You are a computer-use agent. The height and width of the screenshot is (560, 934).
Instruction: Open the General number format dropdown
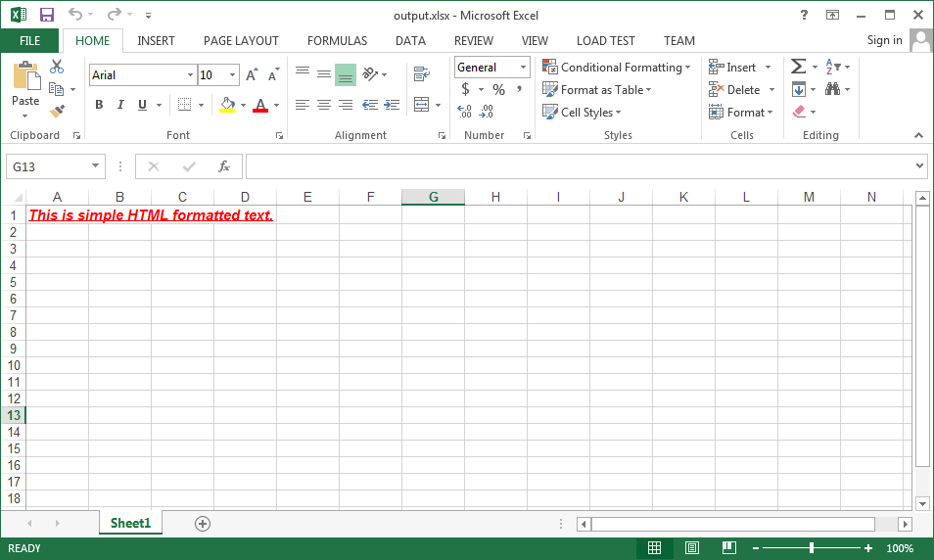click(x=523, y=68)
